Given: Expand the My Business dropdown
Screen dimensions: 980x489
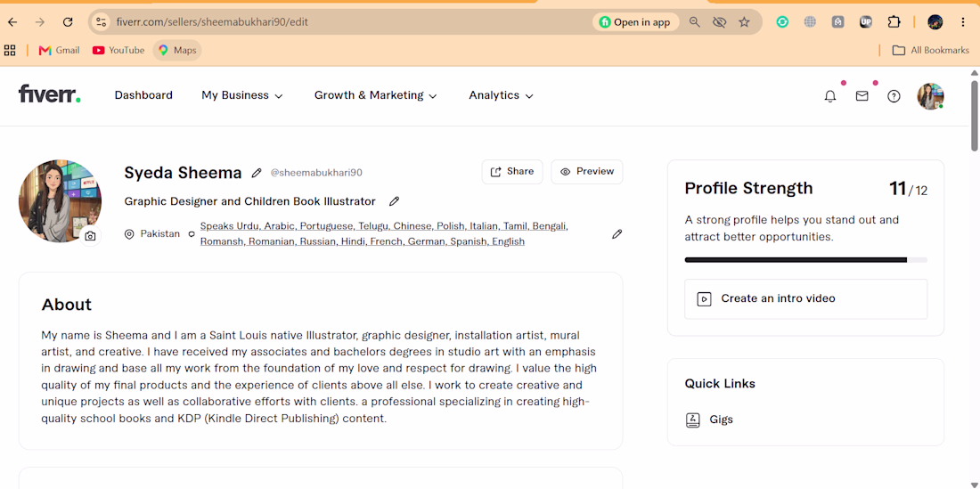Looking at the screenshot, I should (x=241, y=95).
